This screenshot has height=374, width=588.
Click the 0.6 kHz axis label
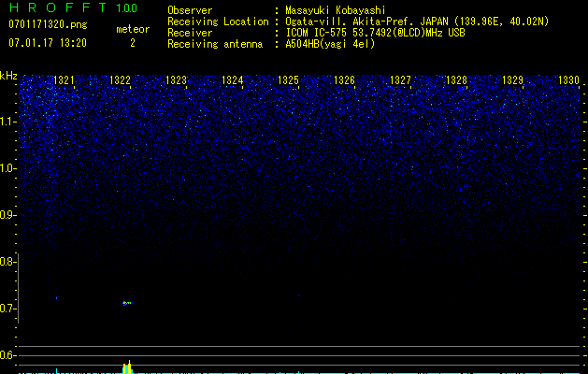point(7,355)
